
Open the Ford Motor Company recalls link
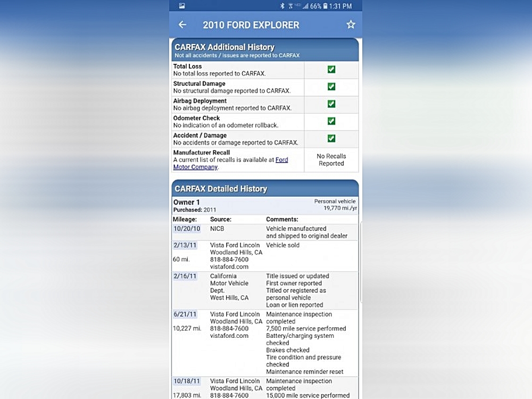click(x=231, y=163)
